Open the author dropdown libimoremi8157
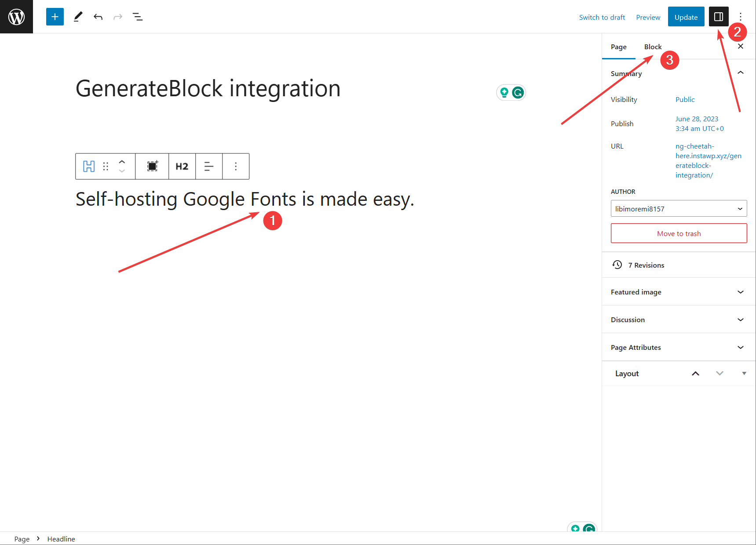Screen dimensions: 756x545 679,209
